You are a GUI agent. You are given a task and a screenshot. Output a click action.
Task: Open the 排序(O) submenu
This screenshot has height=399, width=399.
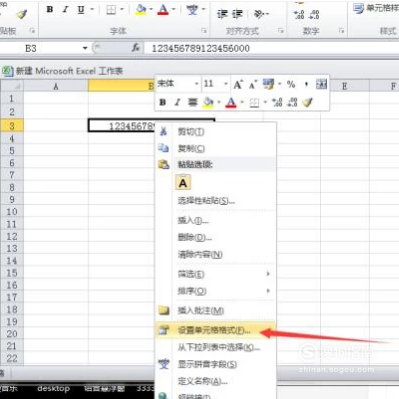pos(216,291)
